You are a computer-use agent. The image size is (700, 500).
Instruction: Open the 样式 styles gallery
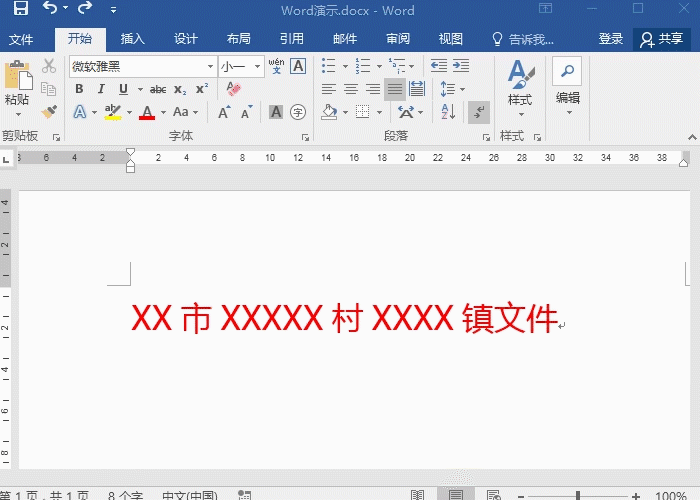(520, 88)
